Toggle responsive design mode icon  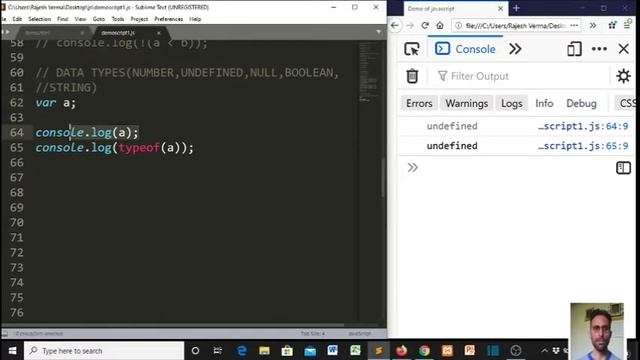574,49
